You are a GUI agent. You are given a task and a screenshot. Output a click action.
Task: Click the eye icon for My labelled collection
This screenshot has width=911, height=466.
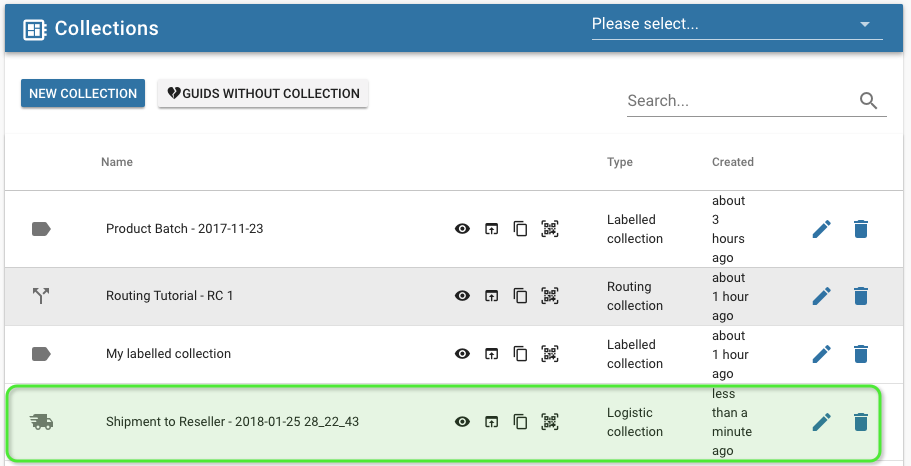click(x=462, y=354)
